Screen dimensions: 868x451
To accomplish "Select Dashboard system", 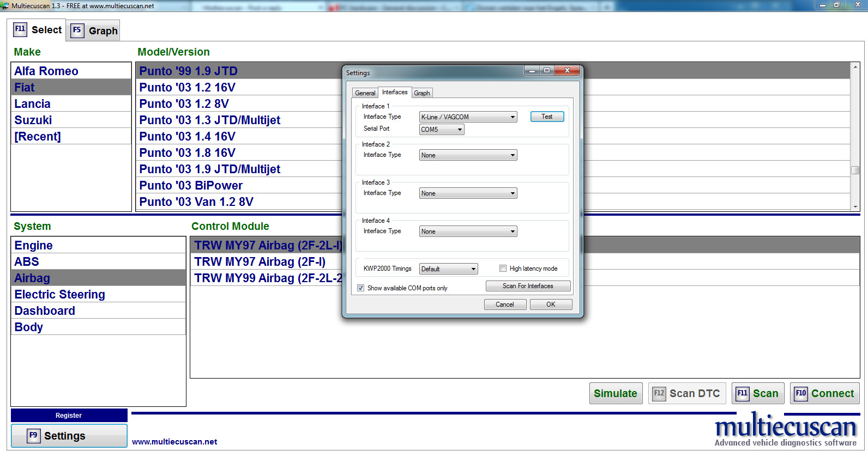I will [x=99, y=310].
